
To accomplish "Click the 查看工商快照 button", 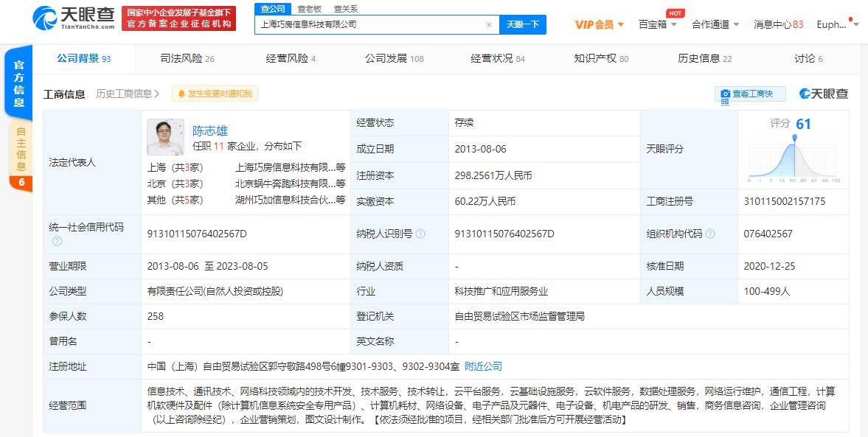I will [750, 94].
